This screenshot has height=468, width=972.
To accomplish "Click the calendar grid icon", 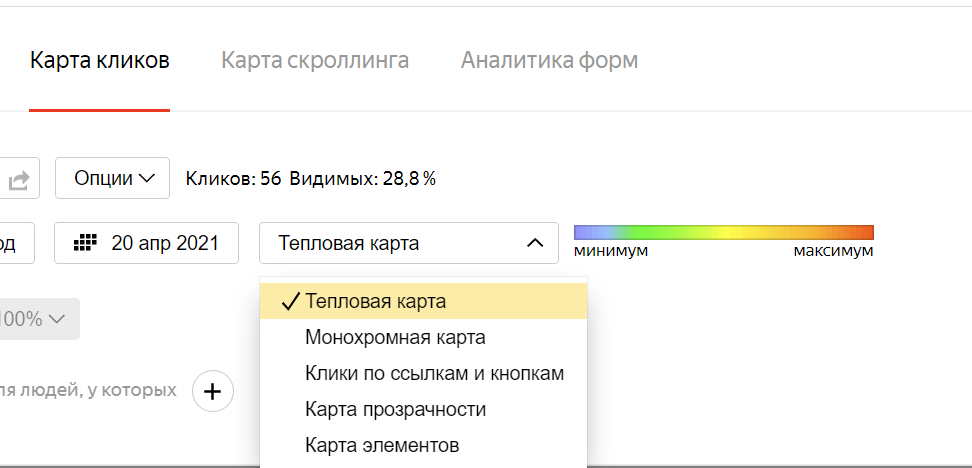I will 86,242.
